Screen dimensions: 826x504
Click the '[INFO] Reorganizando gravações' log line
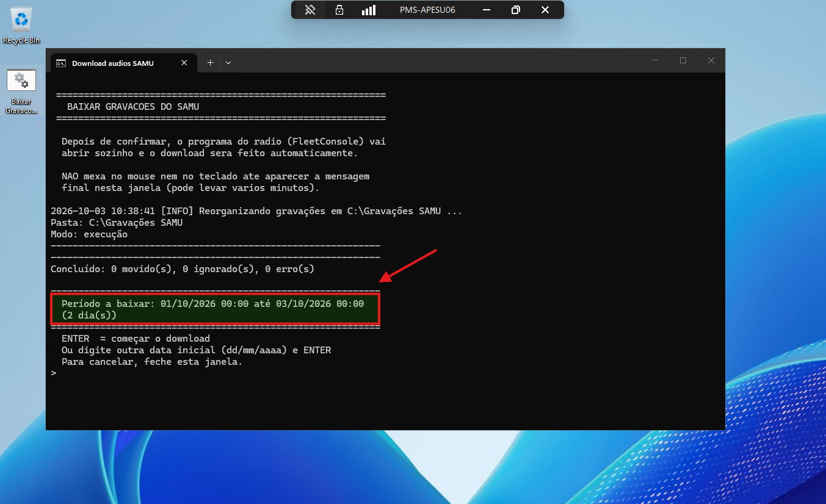[x=256, y=211]
